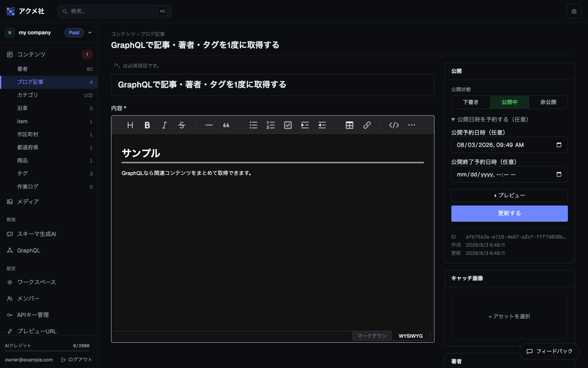Screen dimensions: 588x368
Task: Open フィードバック dialog
Action: tap(549, 351)
